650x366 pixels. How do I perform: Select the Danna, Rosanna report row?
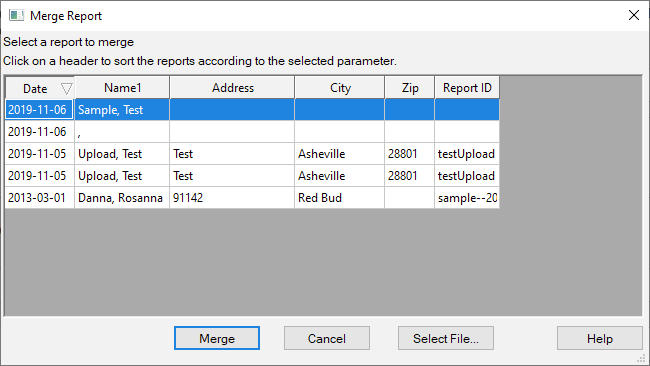click(252, 198)
